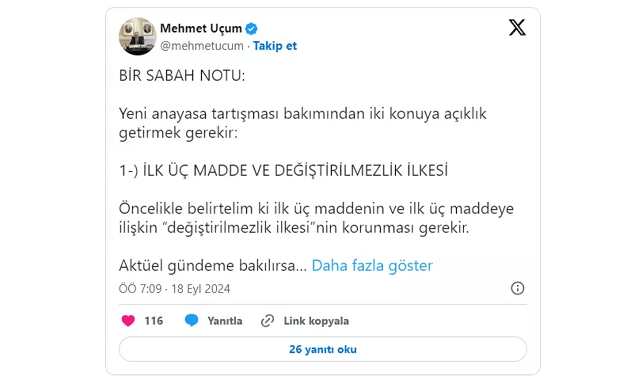Click the chain link copy icon
The image size is (641, 380).
267,321
